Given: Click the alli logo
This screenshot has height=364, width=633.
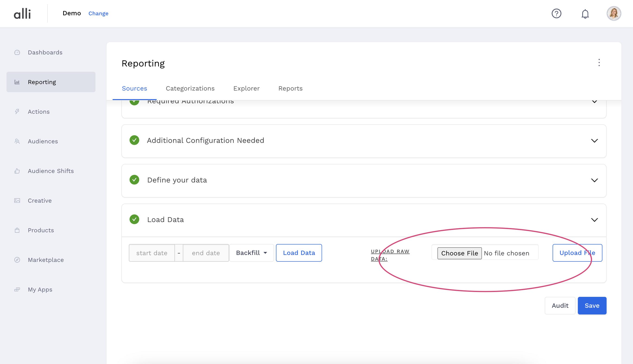Looking at the screenshot, I should (x=22, y=13).
